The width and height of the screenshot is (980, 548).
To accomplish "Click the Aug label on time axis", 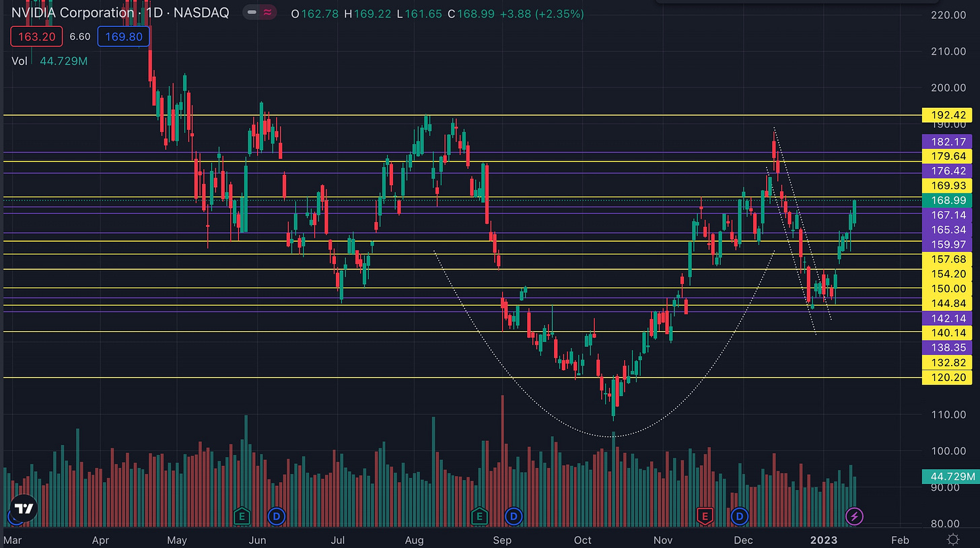I will (415, 540).
